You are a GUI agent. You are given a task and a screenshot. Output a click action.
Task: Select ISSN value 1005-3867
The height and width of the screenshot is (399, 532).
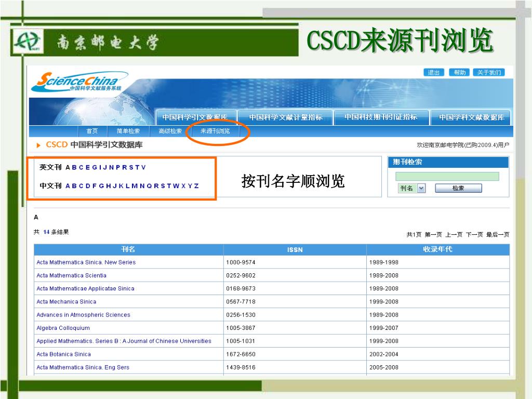pos(241,328)
